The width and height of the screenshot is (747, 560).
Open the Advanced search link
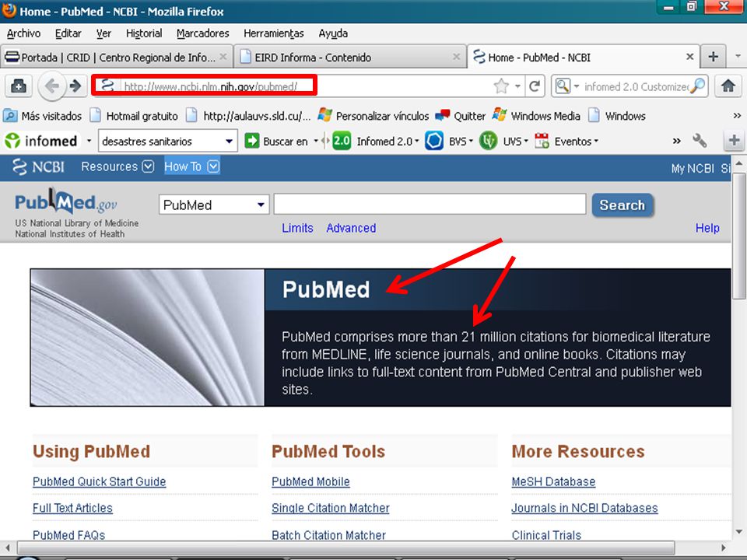coord(351,228)
